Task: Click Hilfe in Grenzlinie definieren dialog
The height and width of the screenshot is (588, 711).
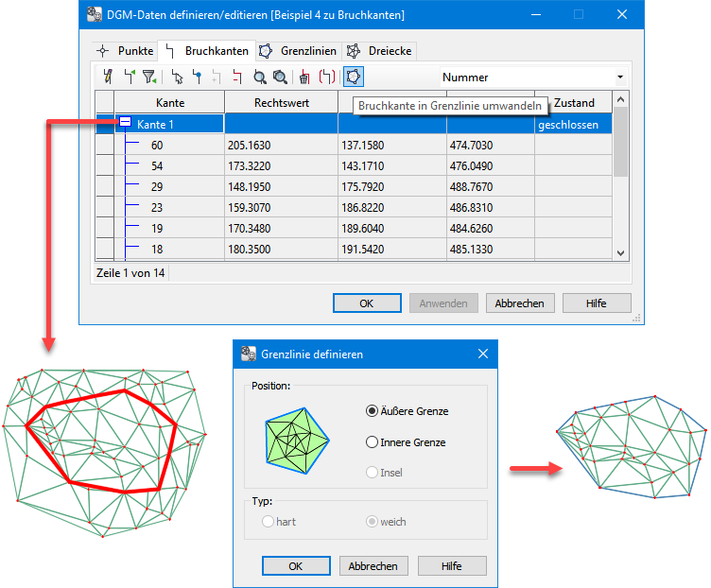Action: (x=451, y=565)
